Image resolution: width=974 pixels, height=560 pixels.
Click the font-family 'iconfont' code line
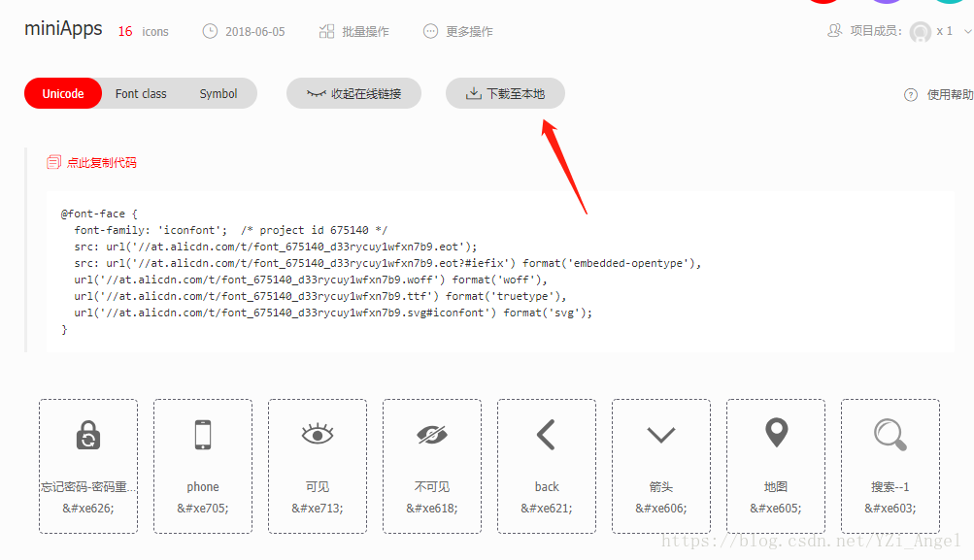pos(230,230)
